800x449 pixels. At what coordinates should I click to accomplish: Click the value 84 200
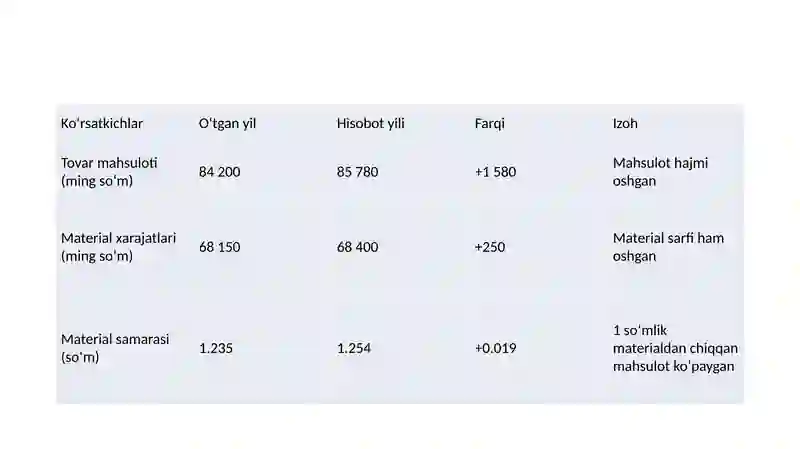[x=219, y=172]
